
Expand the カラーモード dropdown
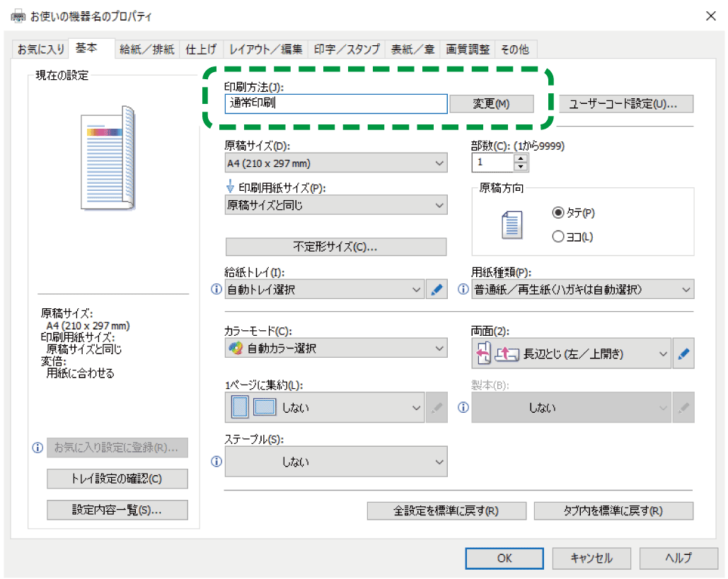coord(335,349)
